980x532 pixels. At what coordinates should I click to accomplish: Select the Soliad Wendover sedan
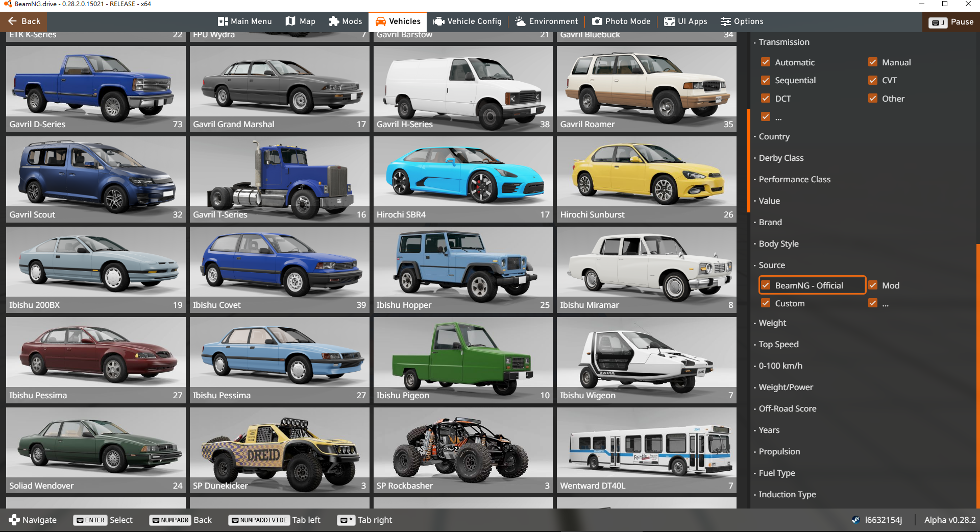[x=96, y=450]
